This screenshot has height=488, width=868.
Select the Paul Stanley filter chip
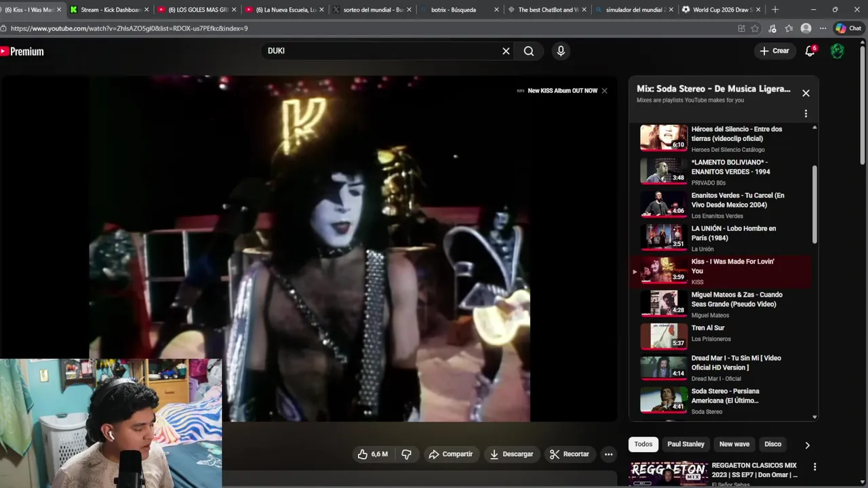tap(686, 445)
